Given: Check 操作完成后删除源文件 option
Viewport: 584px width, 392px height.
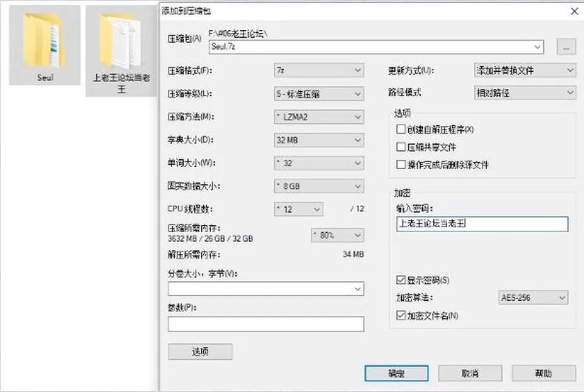Looking at the screenshot, I should [x=401, y=164].
